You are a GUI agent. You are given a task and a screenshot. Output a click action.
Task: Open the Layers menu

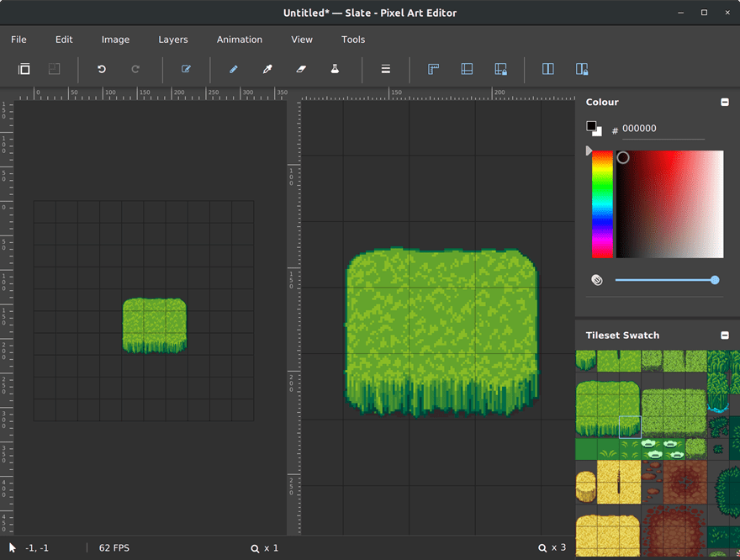(173, 40)
